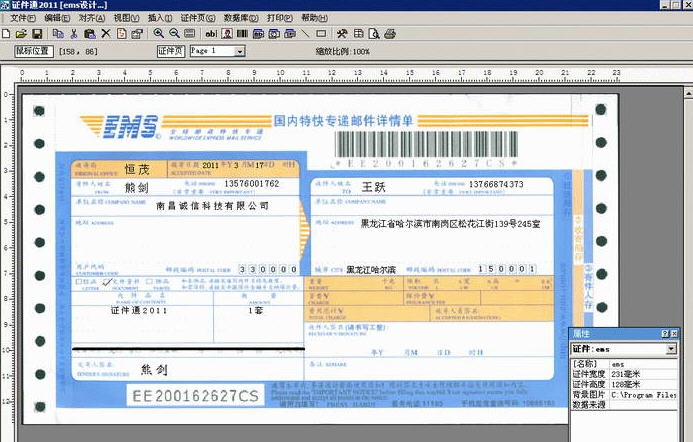Open the 文件(F) menu
Viewport: 693px width, 442px height.
point(23,18)
